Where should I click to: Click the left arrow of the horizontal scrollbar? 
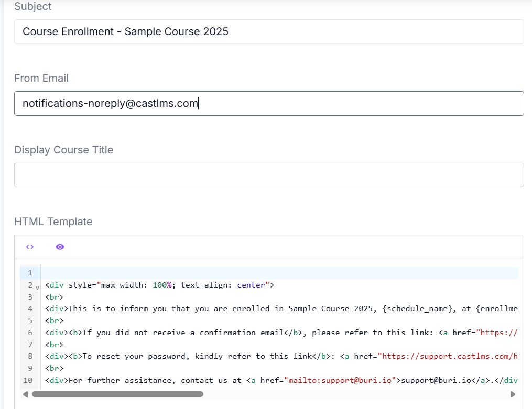(25, 394)
